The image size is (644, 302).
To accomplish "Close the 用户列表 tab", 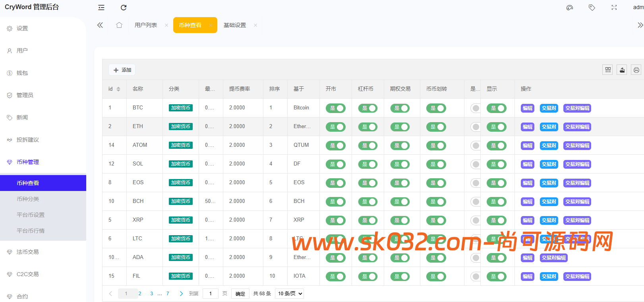I will click(166, 25).
